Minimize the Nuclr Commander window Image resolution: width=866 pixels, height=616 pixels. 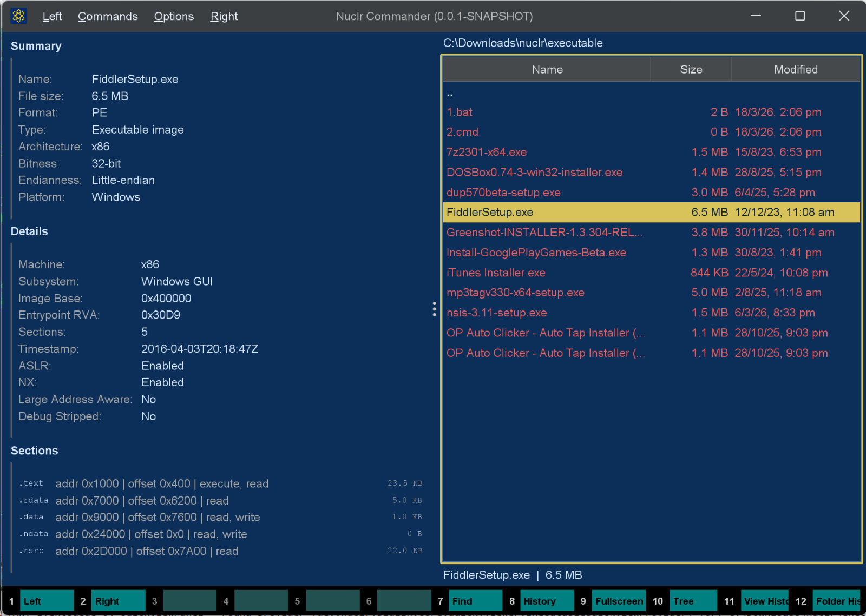point(756,16)
